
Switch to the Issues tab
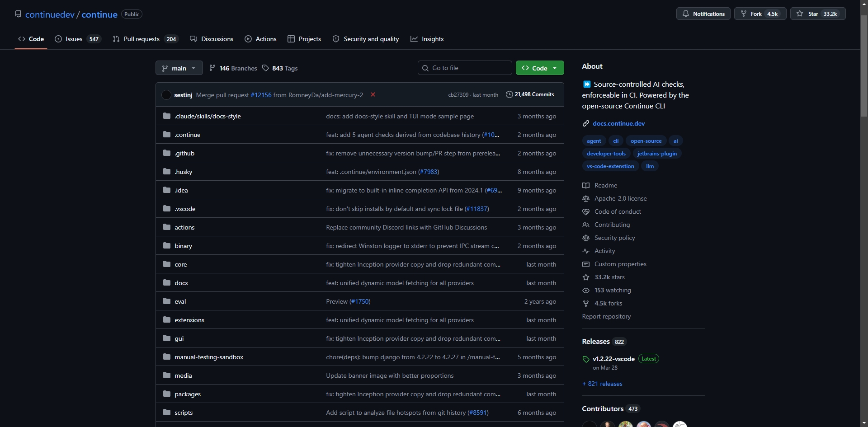coord(78,39)
